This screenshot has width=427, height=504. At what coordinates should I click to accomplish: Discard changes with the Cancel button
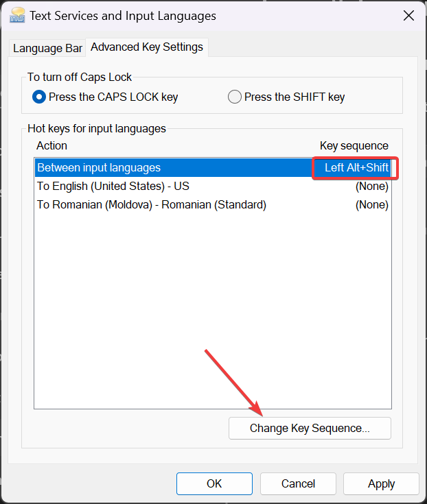point(298,483)
